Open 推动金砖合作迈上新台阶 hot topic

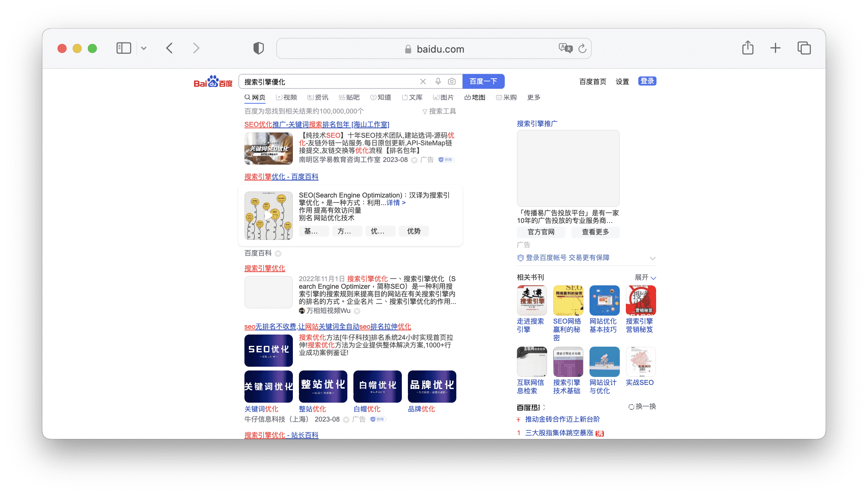pyautogui.click(x=562, y=419)
